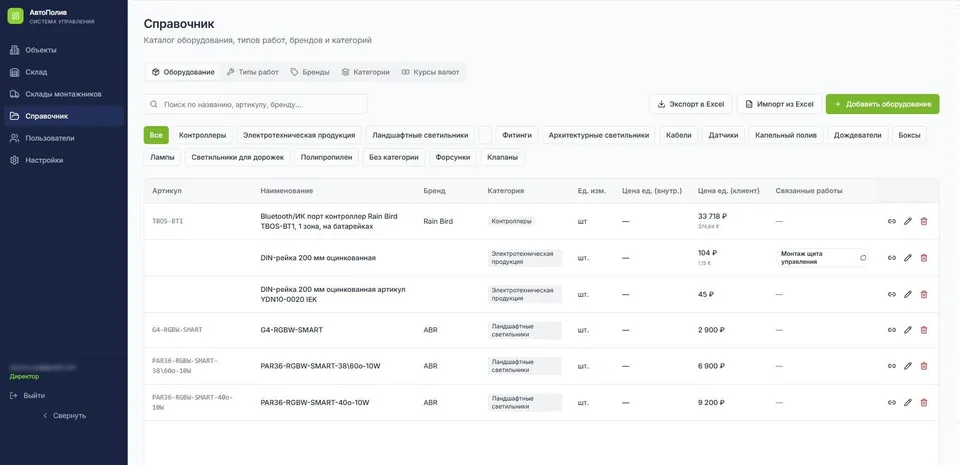Delete the TBOS-BT1 controller row

[924, 221]
